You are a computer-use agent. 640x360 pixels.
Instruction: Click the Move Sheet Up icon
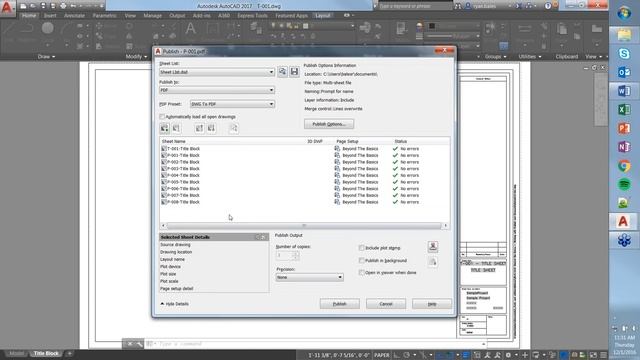point(199,128)
